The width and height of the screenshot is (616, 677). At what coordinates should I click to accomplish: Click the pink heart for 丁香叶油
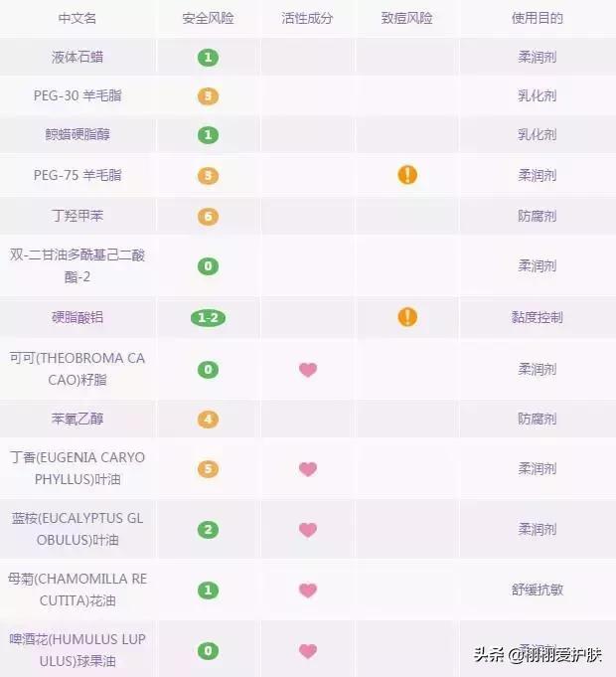coord(308,469)
